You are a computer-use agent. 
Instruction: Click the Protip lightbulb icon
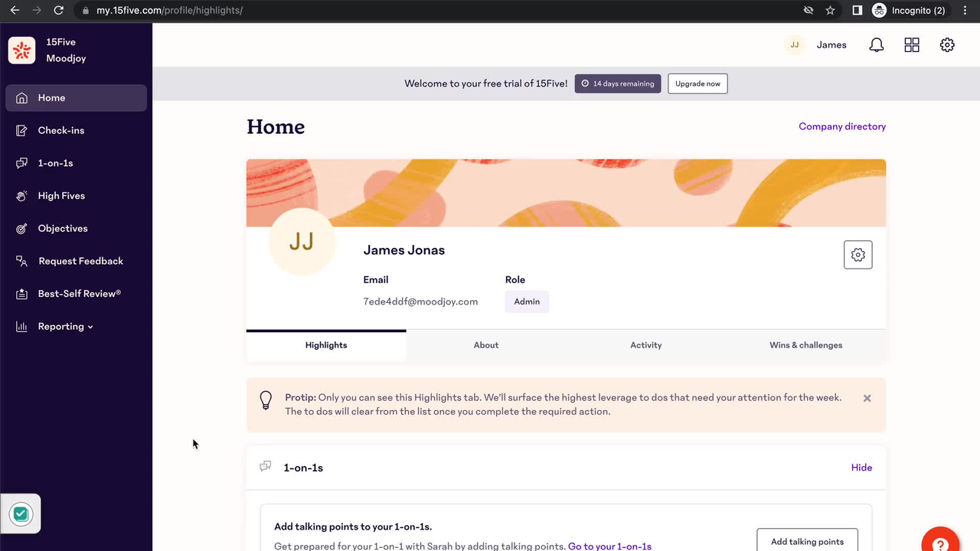[266, 400]
